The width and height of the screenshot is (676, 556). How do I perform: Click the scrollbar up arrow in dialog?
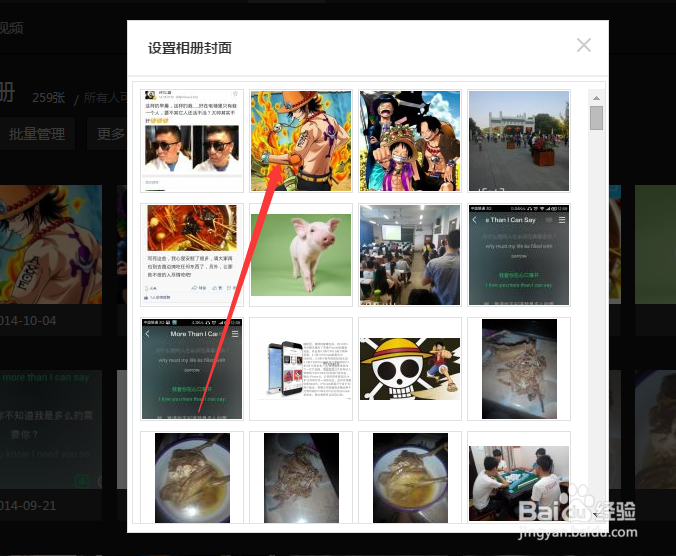pyautogui.click(x=596, y=98)
